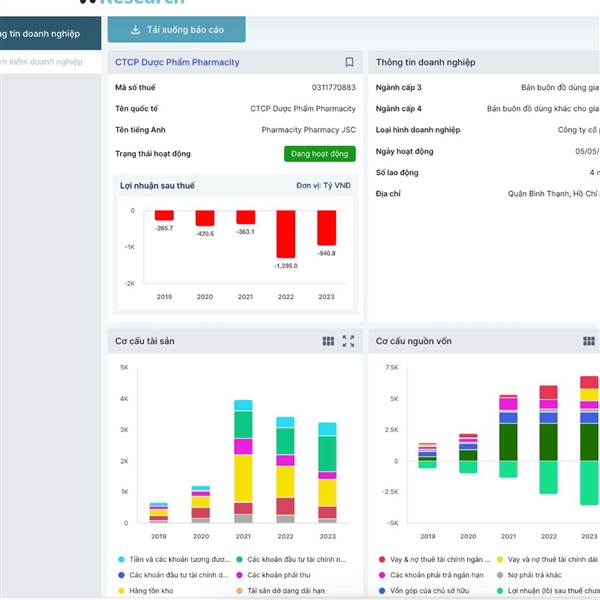Image resolution: width=600 pixels, height=600 pixels.
Task: Click the Số lao động label
Action: pos(397,173)
